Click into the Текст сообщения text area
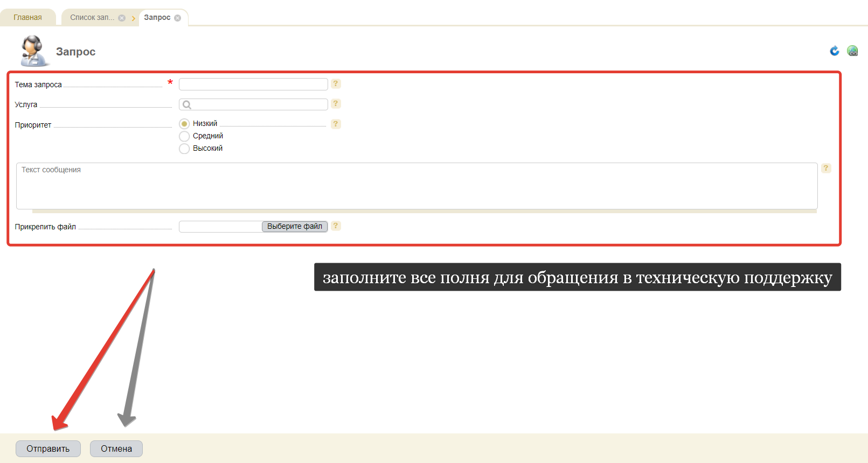 coord(417,186)
